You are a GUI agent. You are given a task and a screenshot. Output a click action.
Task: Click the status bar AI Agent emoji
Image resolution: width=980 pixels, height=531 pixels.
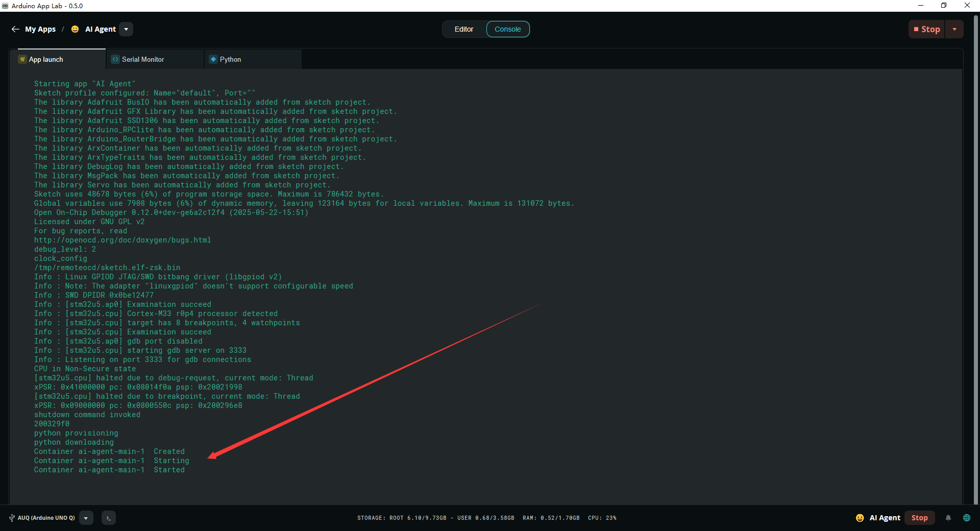point(860,518)
